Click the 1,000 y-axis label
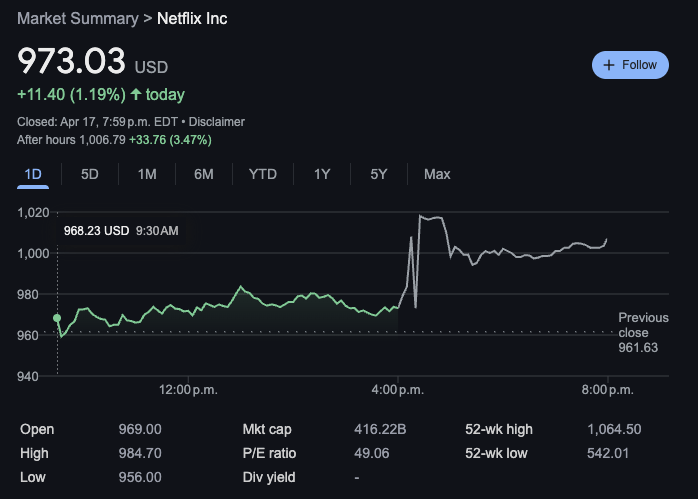Image resolution: width=698 pixels, height=499 pixels. pyautogui.click(x=33, y=254)
